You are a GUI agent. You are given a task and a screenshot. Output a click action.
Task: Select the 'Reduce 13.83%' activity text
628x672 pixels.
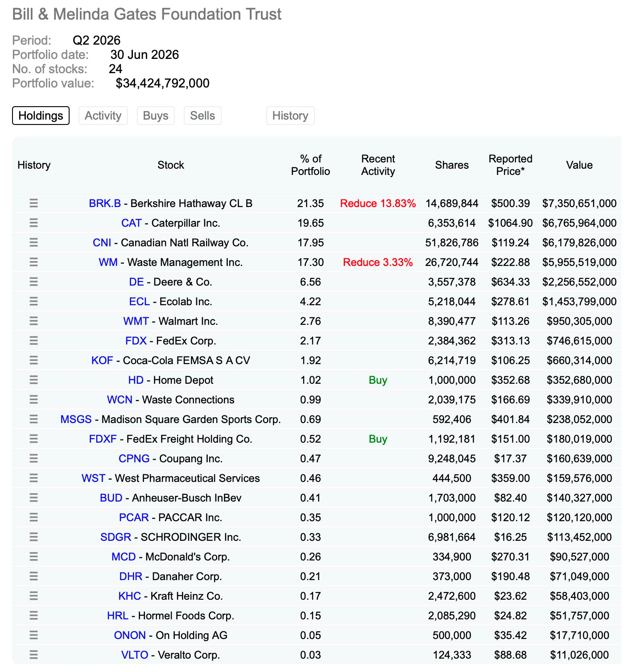pyautogui.click(x=378, y=203)
